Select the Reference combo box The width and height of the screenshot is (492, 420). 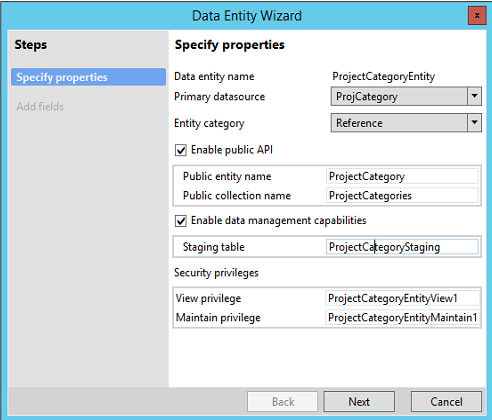[406, 123]
